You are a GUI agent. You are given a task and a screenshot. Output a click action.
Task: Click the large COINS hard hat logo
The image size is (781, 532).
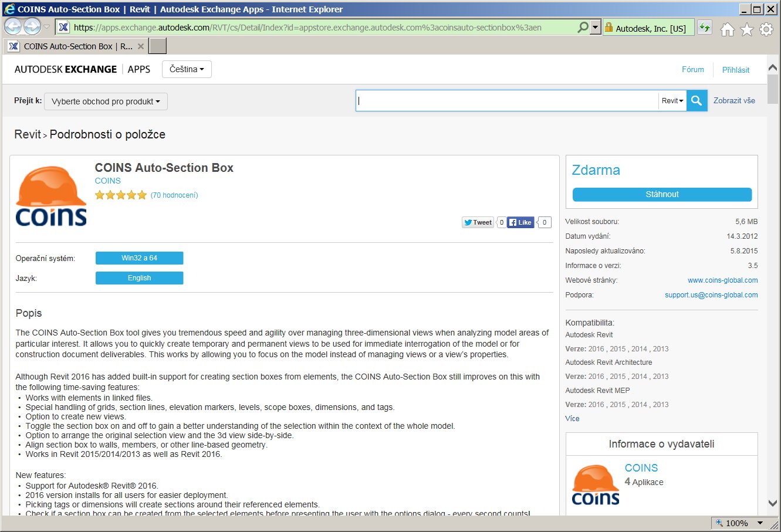pos(51,196)
